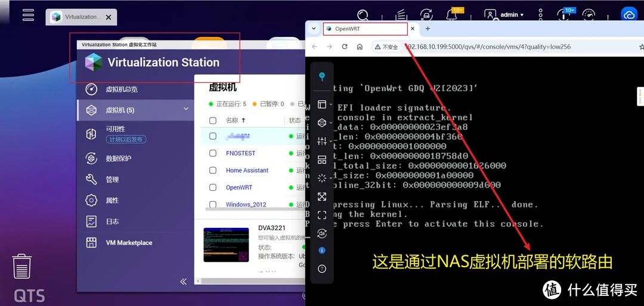Image resolution: width=644 pixels, height=306 pixels.
Task: Open the QTS recycle bin desktop icon
Action: tap(21, 266)
